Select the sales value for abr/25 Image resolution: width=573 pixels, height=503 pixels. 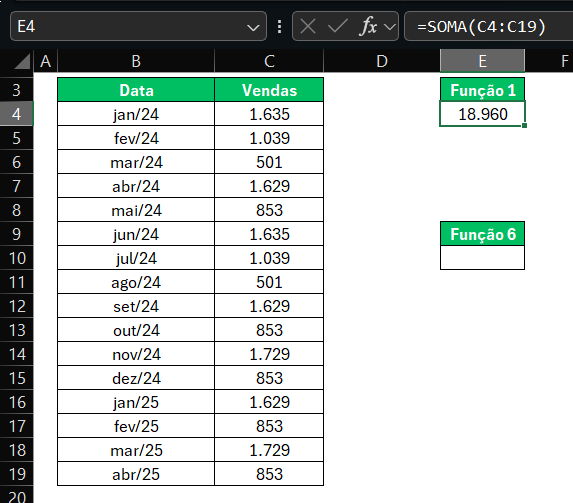pyautogui.click(x=269, y=474)
